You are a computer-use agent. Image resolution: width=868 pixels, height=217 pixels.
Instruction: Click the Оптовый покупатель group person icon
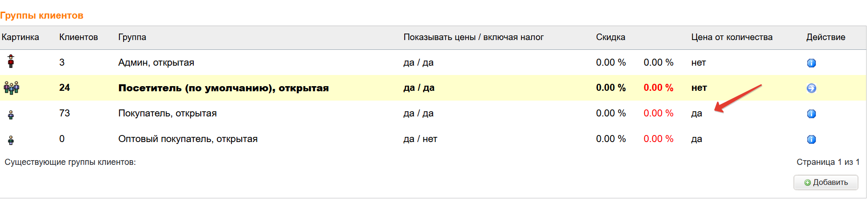coord(11,139)
